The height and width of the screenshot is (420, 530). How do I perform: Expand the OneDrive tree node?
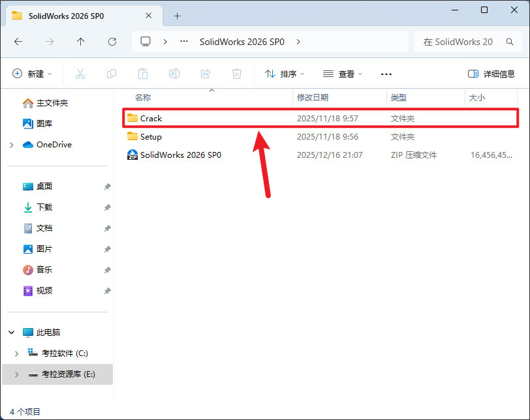(x=12, y=145)
